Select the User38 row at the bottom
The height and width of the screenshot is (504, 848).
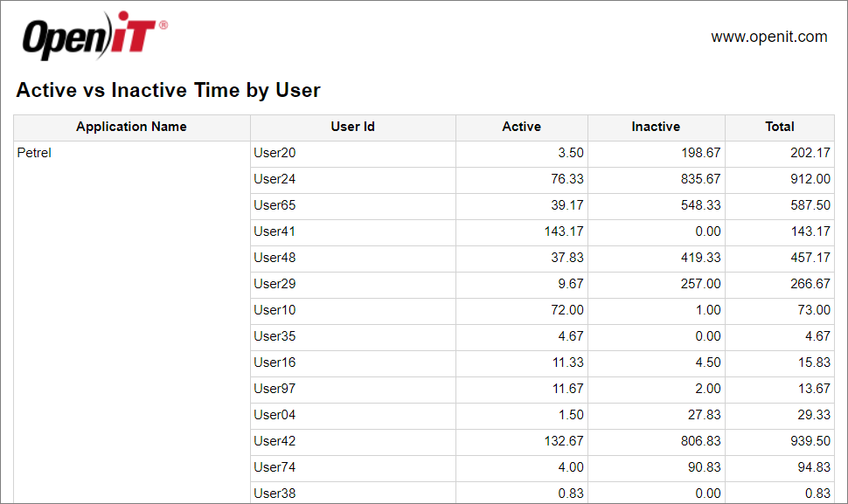(x=273, y=493)
